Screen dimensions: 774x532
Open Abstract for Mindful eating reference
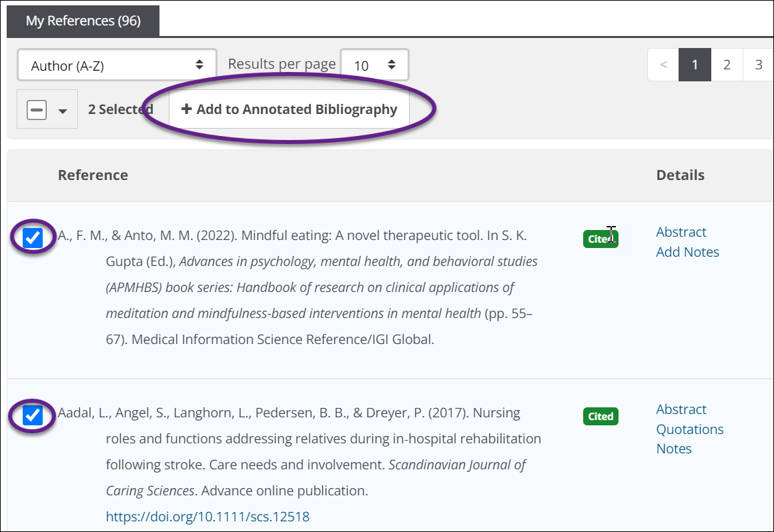tap(681, 232)
